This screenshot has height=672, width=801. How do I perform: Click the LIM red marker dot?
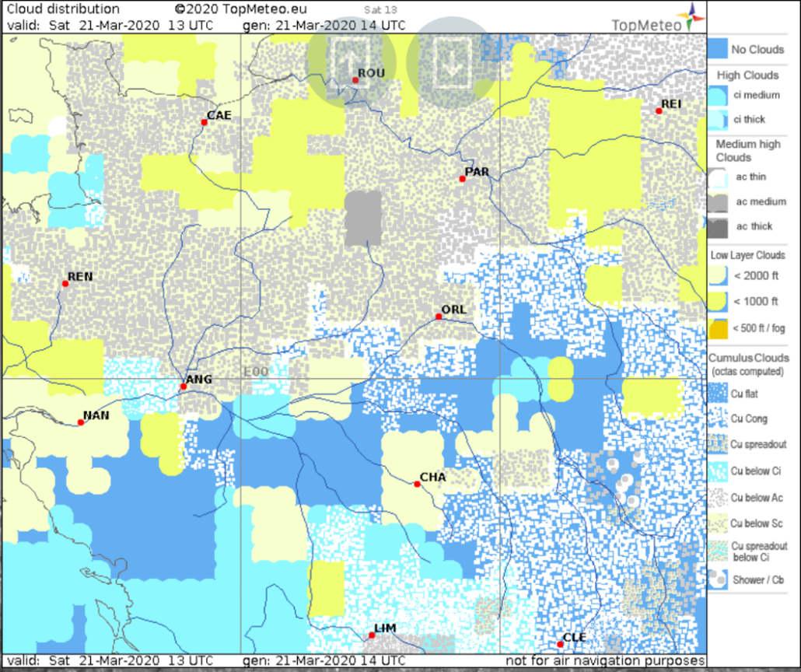372,635
